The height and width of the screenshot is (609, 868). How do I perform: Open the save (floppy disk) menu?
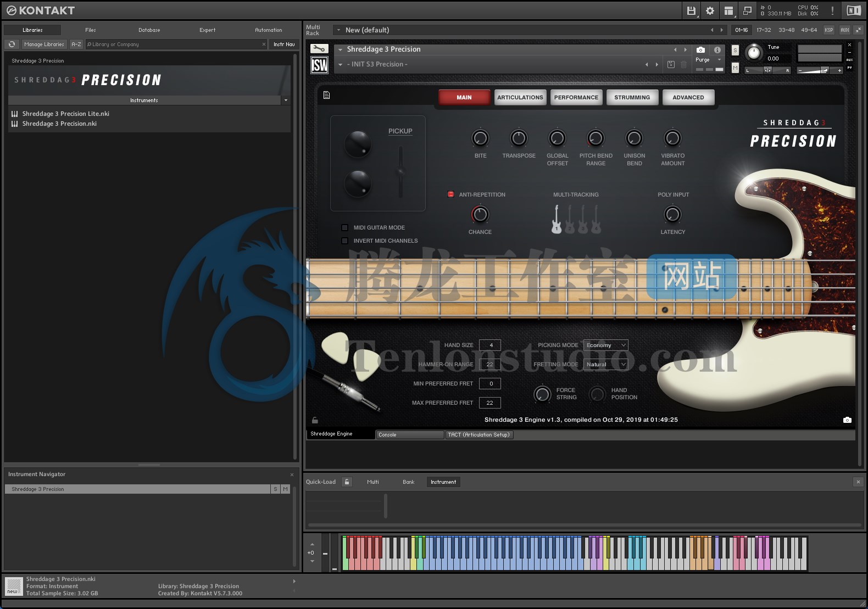(x=691, y=10)
